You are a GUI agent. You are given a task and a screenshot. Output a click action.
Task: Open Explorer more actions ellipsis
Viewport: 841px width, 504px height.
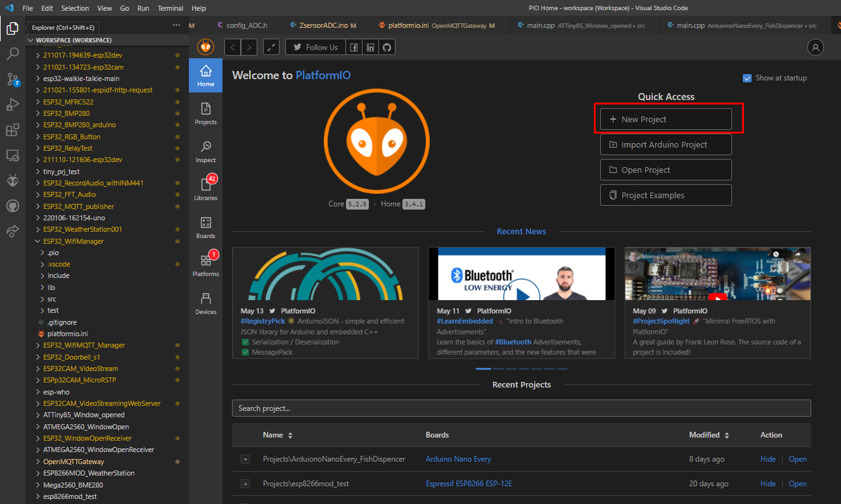176,25
